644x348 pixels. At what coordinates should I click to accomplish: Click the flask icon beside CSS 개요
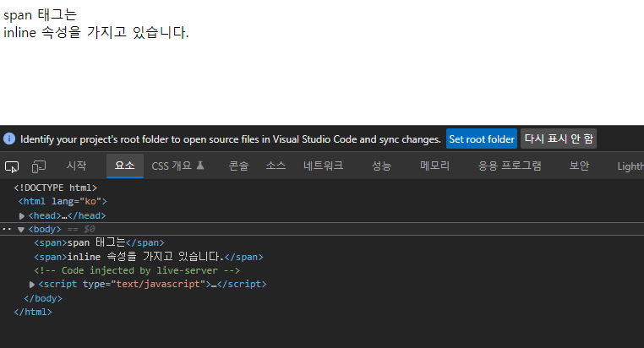click(200, 166)
